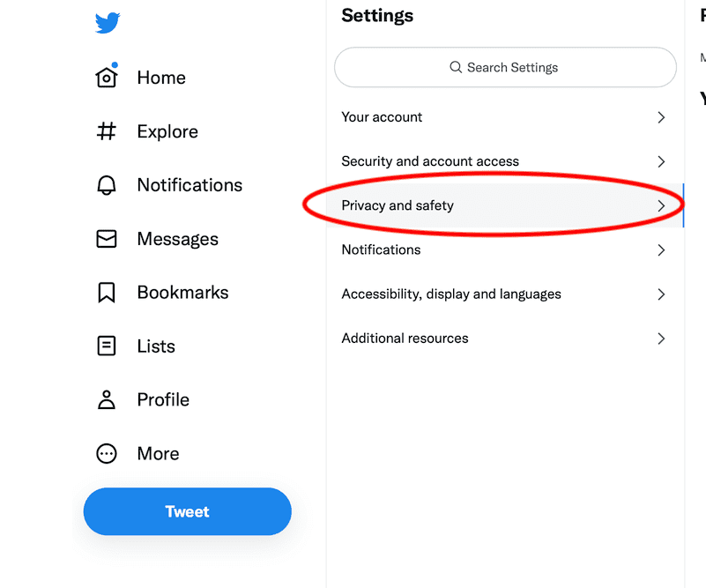Click the Home label text

tap(161, 78)
